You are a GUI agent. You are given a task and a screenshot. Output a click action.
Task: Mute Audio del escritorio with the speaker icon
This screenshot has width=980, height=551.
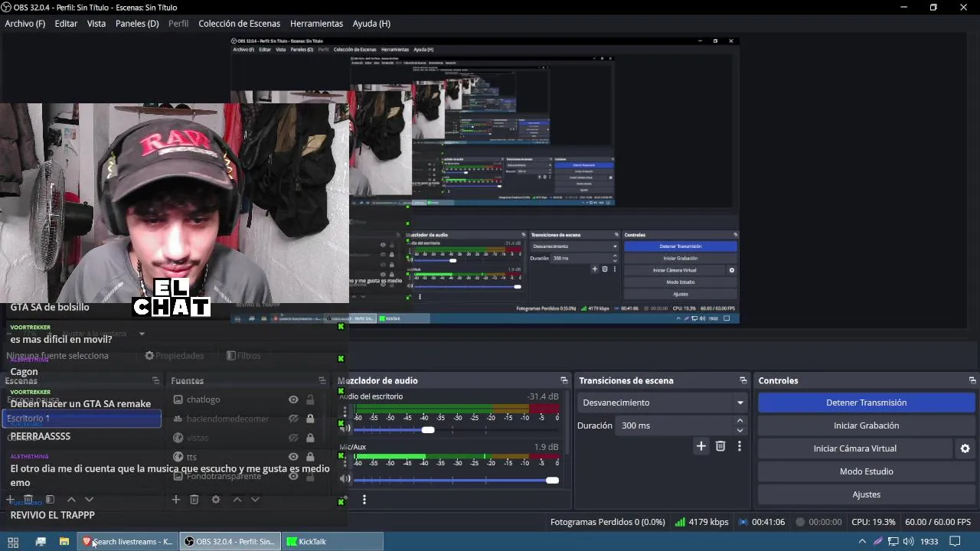coord(345,429)
